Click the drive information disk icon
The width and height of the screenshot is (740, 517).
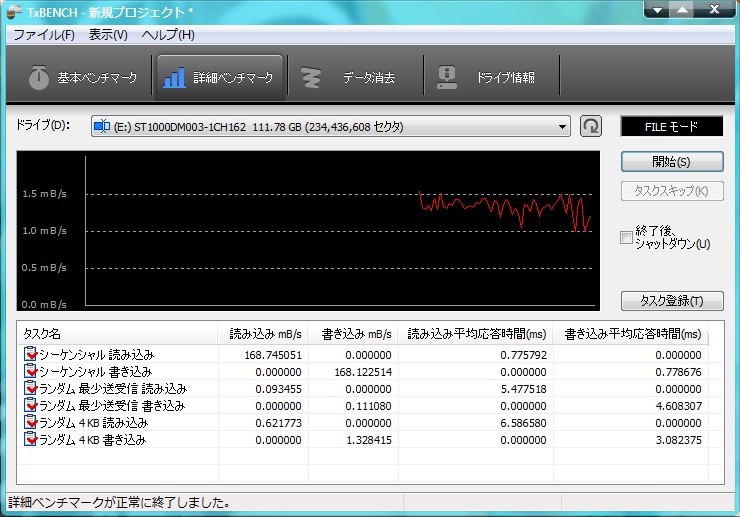[x=447, y=77]
